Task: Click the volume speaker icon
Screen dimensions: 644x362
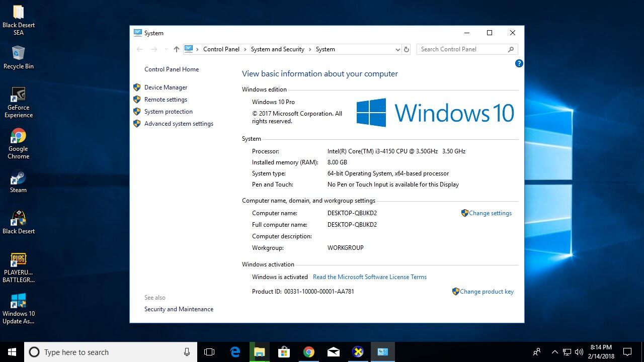Action: tap(579, 352)
